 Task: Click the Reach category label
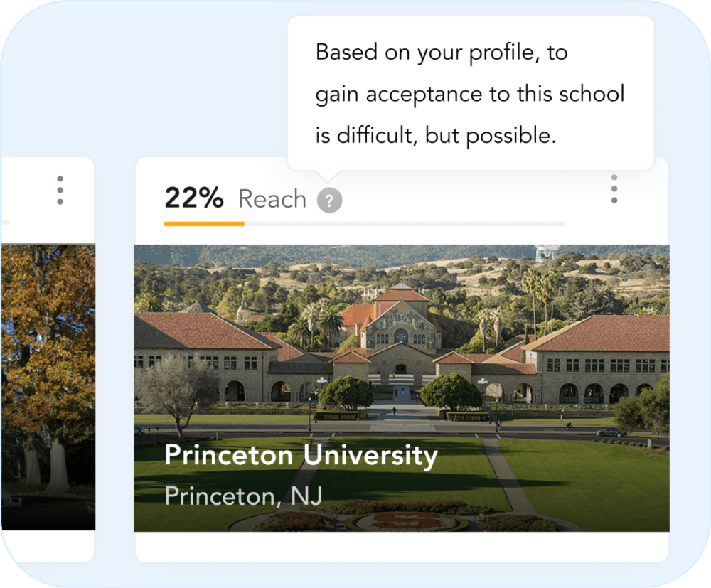(x=272, y=199)
